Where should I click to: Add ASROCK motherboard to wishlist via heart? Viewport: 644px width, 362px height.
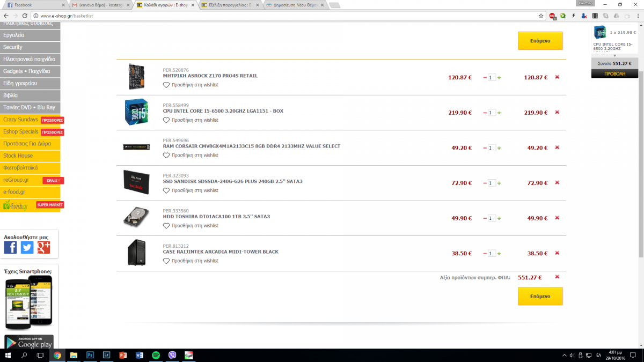[166, 85]
